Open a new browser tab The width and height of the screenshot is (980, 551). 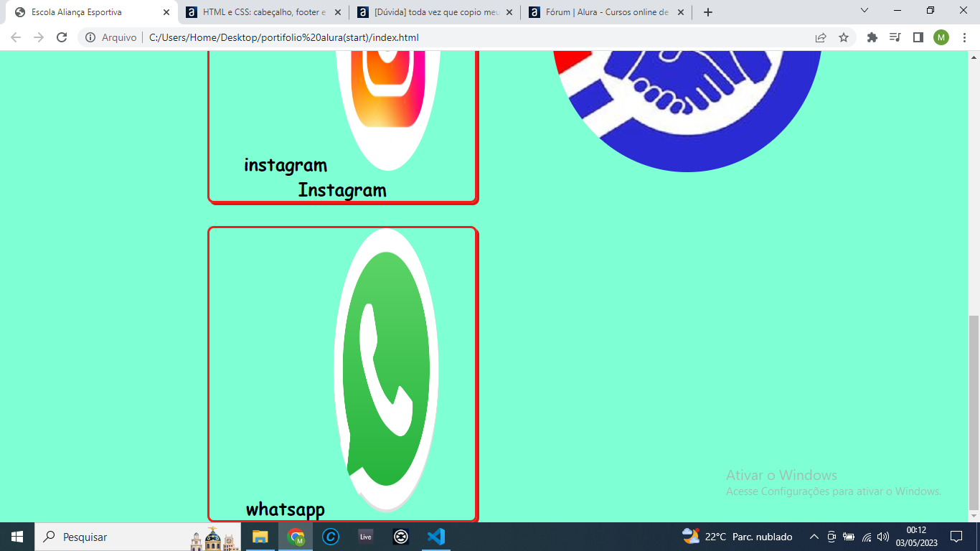pyautogui.click(x=708, y=12)
